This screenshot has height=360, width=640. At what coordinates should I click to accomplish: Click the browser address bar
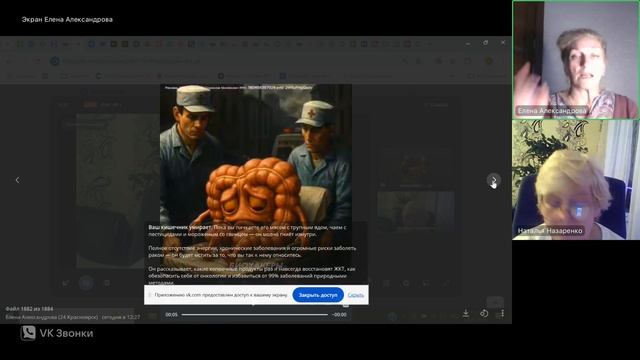click(229, 61)
